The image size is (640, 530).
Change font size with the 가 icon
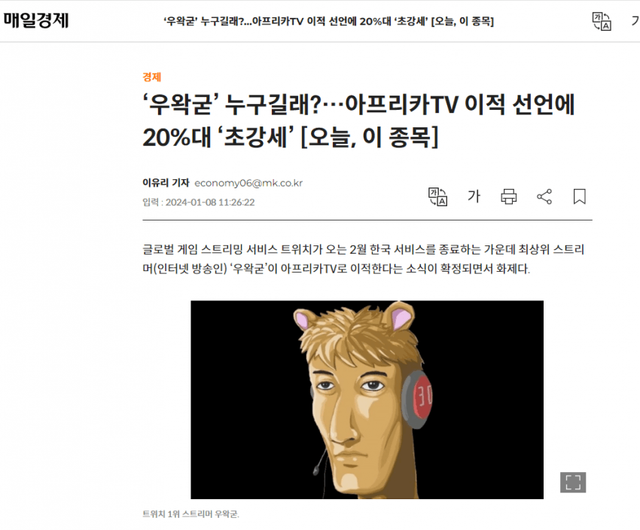pyautogui.click(x=473, y=196)
